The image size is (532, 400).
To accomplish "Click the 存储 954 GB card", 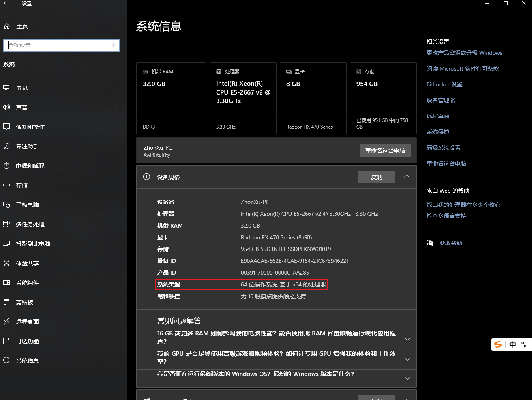I will coord(383,98).
